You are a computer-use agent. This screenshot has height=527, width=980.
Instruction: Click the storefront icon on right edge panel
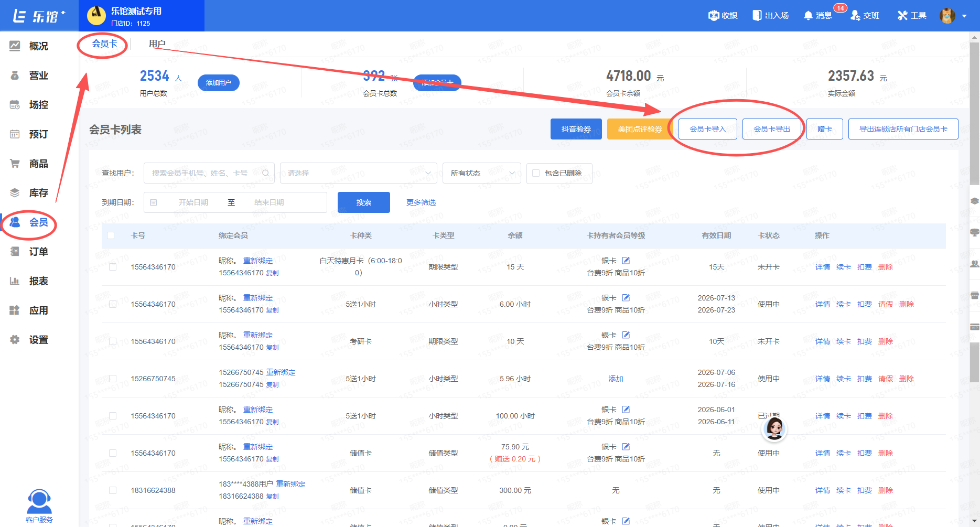pos(975,295)
